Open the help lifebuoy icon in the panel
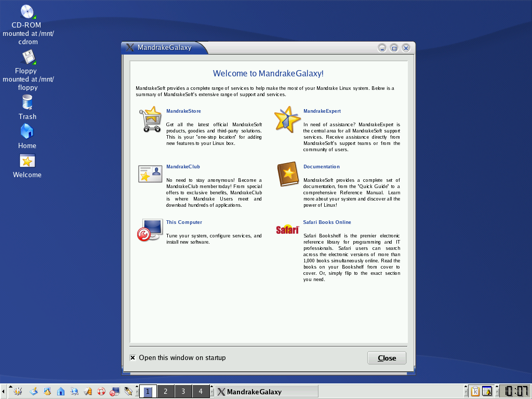The height and width of the screenshot is (399, 532). click(x=101, y=391)
